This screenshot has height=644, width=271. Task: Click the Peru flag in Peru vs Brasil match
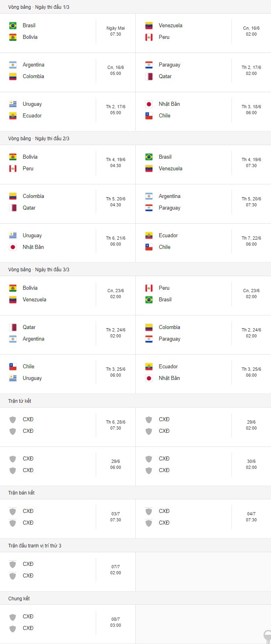click(149, 288)
